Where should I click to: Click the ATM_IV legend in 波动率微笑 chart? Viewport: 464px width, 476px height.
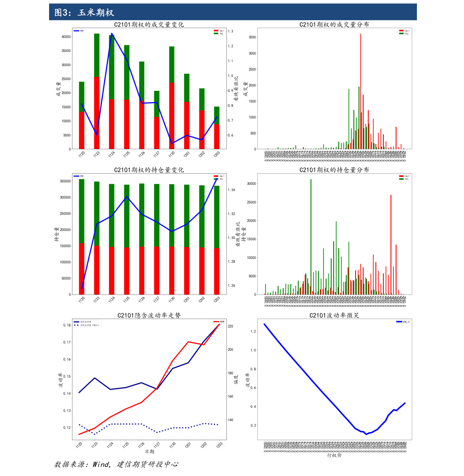403,322
